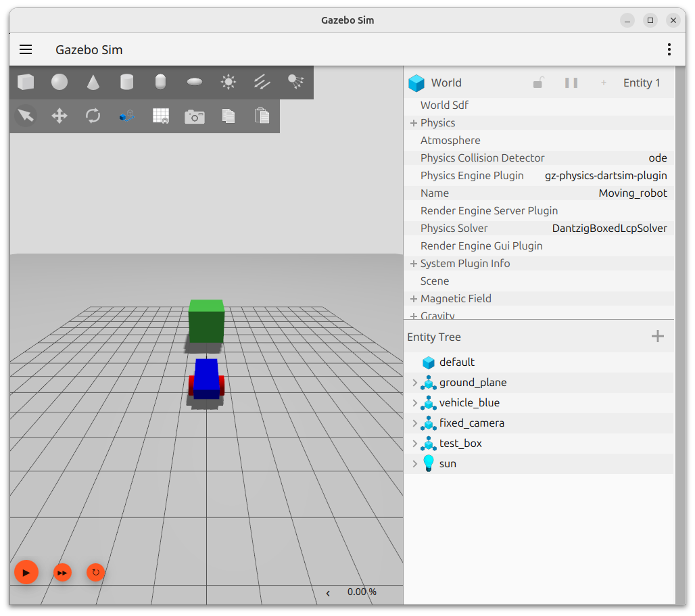This screenshot has width=695, height=616.
Task: Select the Translate mode tool
Action: [x=59, y=116]
